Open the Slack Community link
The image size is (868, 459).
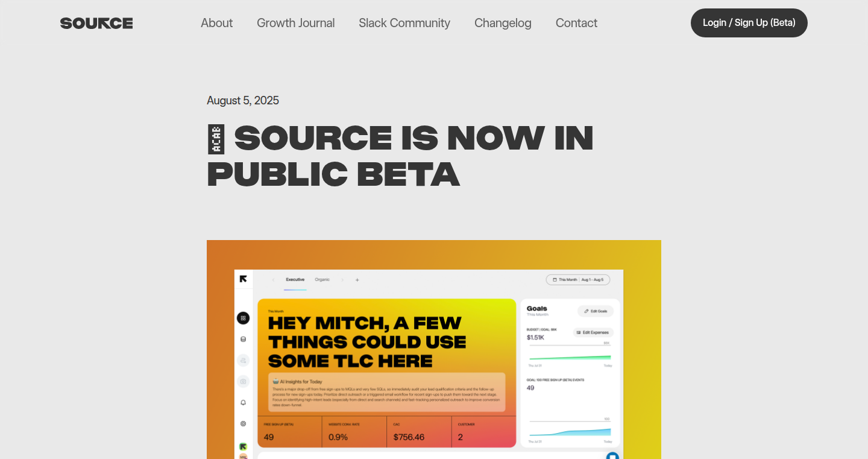point(404,23)
